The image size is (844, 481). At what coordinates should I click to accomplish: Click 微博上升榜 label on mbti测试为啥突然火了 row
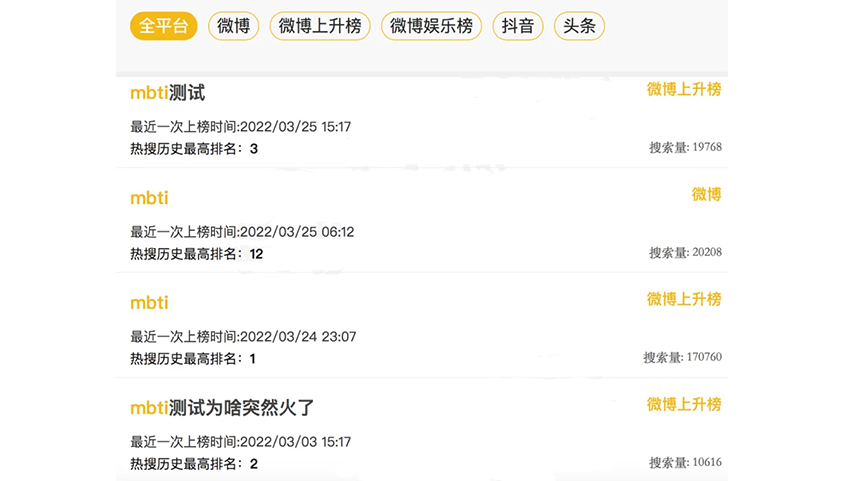point(684,404)
